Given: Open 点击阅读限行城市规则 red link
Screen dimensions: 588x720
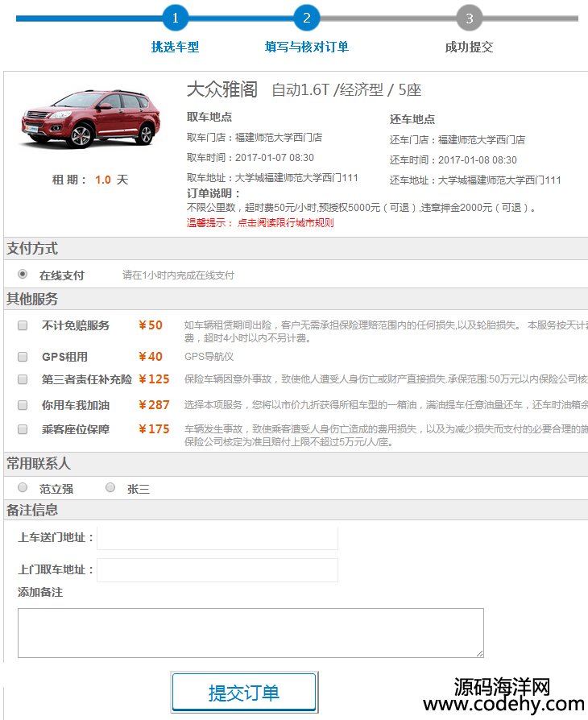Looking at the screenshot, I should pyautogui.click(x=285, y=223).
